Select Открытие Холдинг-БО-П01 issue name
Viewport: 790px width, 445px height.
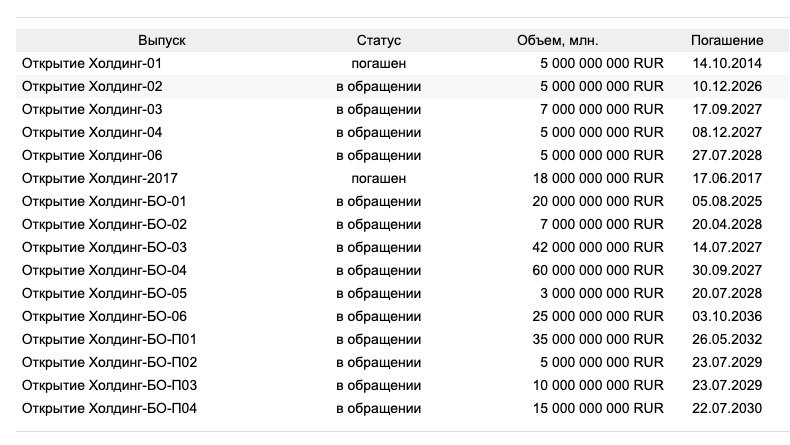109,340
